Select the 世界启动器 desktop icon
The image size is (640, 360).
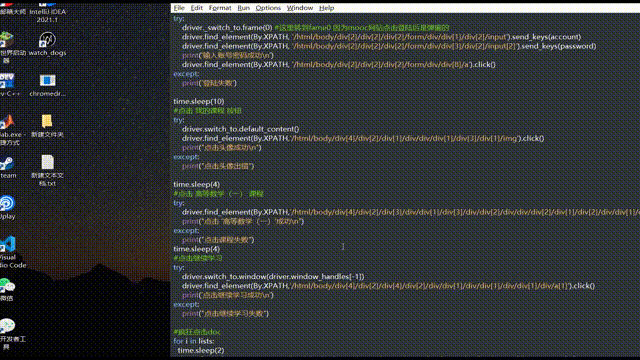(x=7, y=48)
